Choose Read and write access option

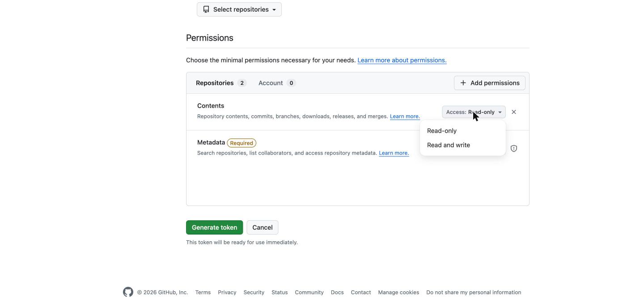pos(463,145)
